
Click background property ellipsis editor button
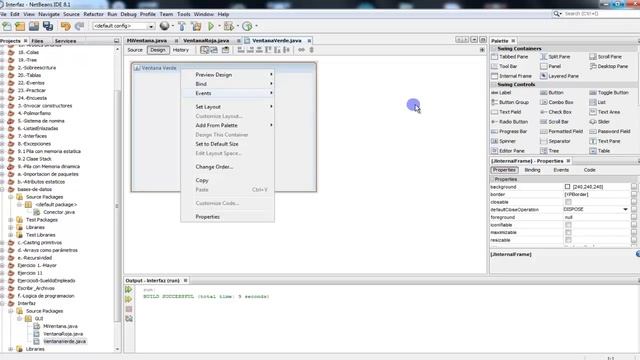[634, 187]
